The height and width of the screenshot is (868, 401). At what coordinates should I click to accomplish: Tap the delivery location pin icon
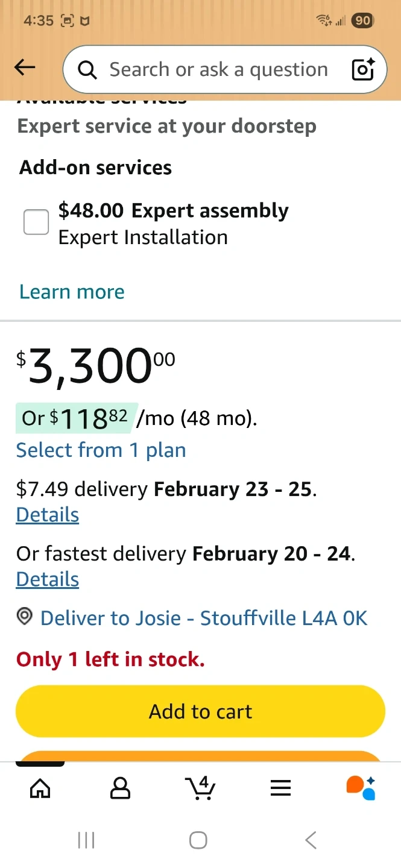point(25,617)
